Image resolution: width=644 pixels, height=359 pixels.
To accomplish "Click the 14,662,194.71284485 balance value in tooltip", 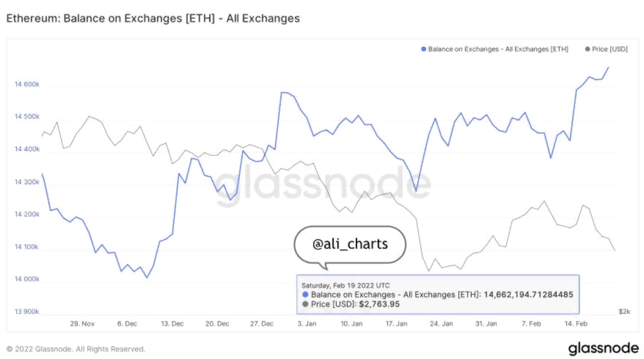I will 529,295.
